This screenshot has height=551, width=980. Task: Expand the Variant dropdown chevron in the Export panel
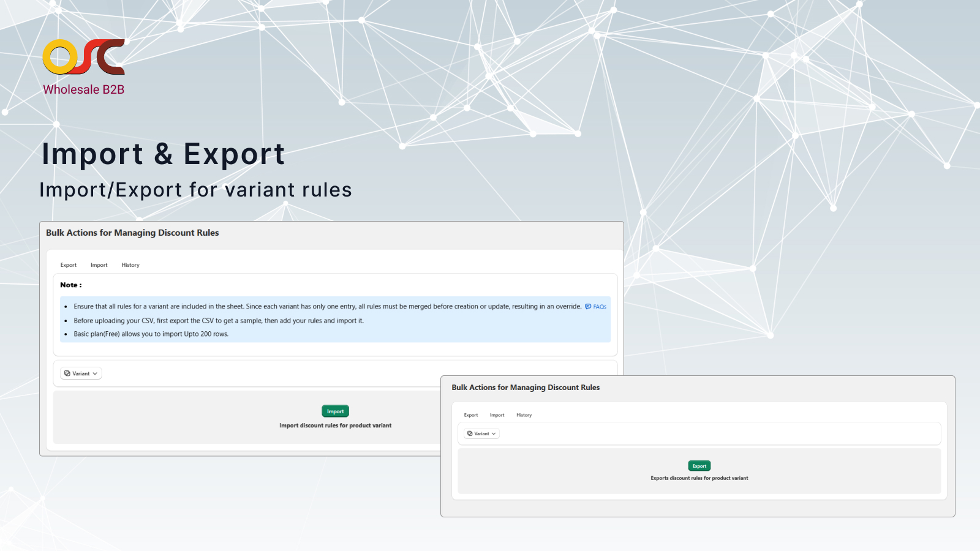(494, 433)
